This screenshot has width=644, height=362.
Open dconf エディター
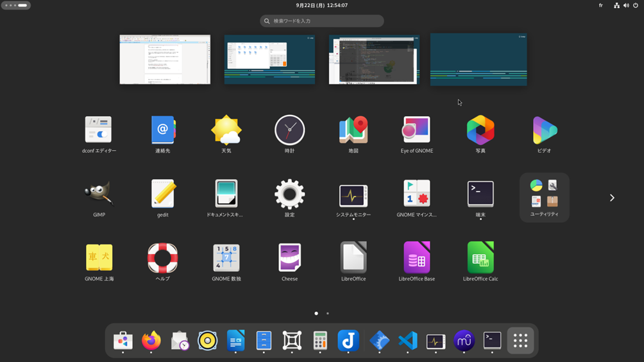click(x=98, y=130)
